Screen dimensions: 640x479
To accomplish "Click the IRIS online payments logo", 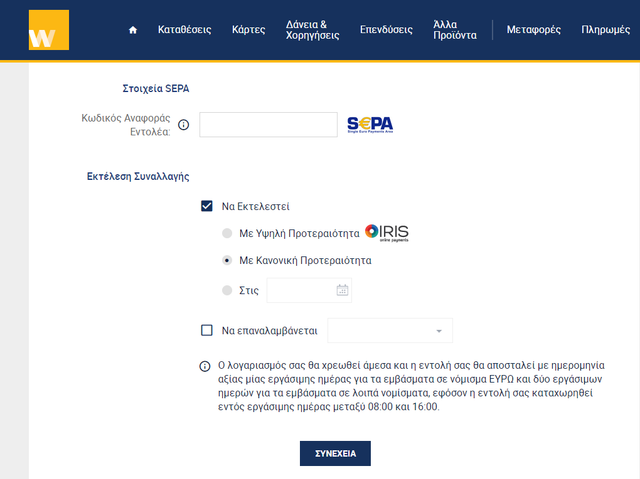I will coord(387,233).
